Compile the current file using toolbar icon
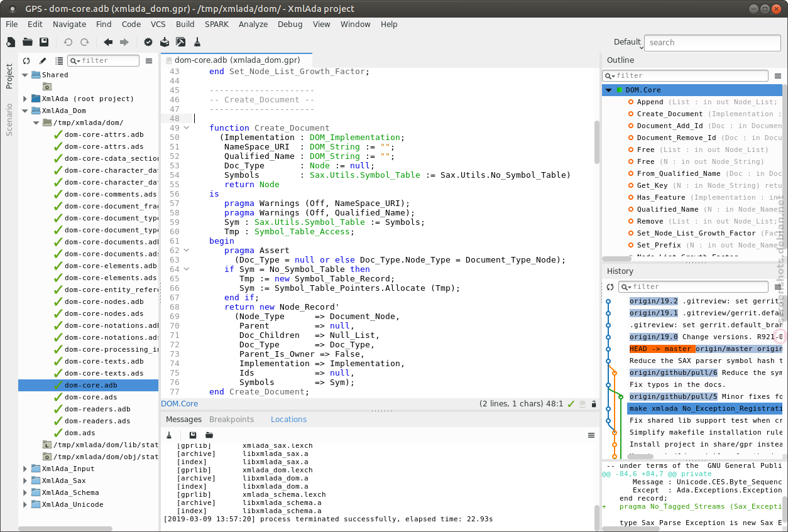Image resolution: width=788 pixels, height=532 pixels. point(165,42)
